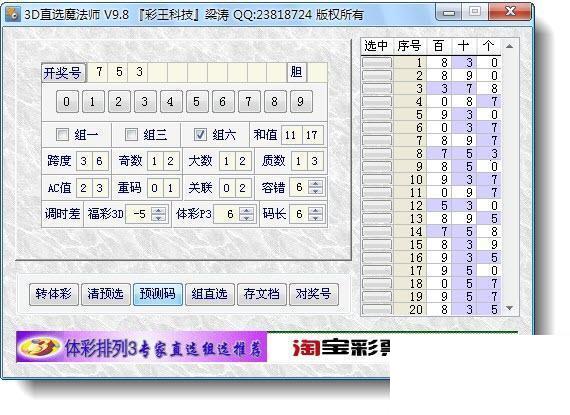Enable the 组三 checkbox
The height and width of the screenshot is (415, 570).
click(131, 135)
